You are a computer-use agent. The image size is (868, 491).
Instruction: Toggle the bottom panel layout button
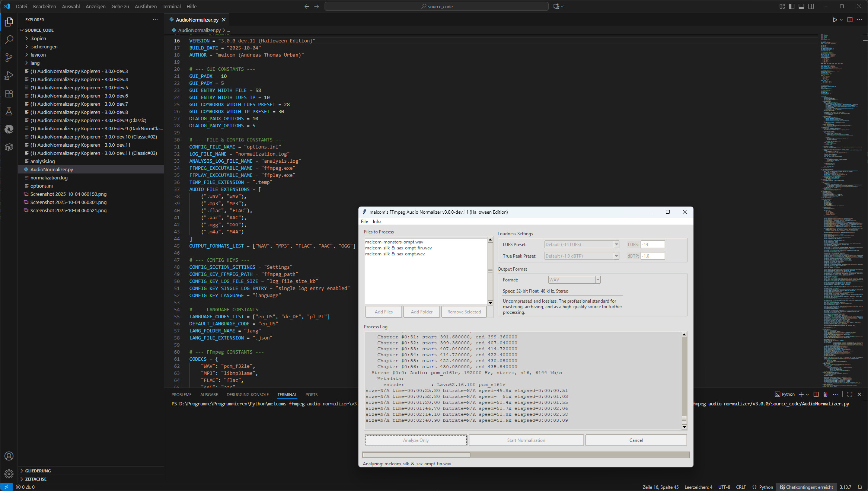pyautogui.click(x=801, y=6)
